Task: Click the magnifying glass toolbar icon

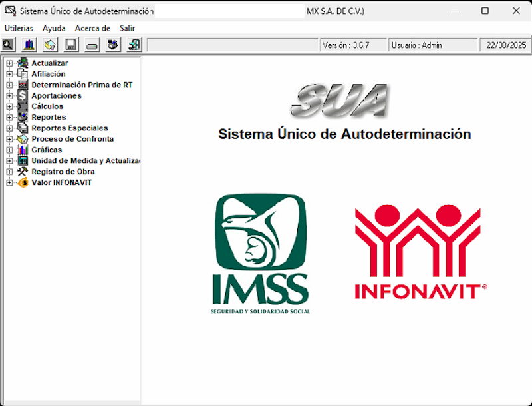Action: (x=8, y=45)
